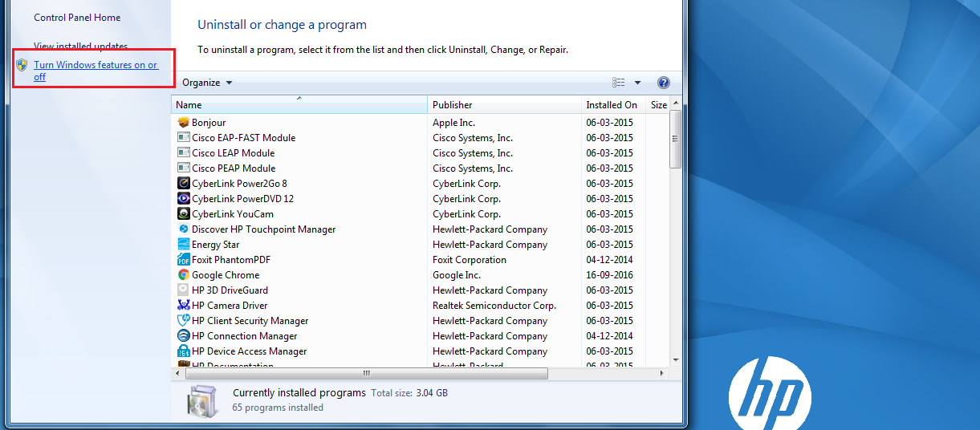Click the vertical scrollbar thumb of program list
Screen dimensions: 980x430
(676, 140)
